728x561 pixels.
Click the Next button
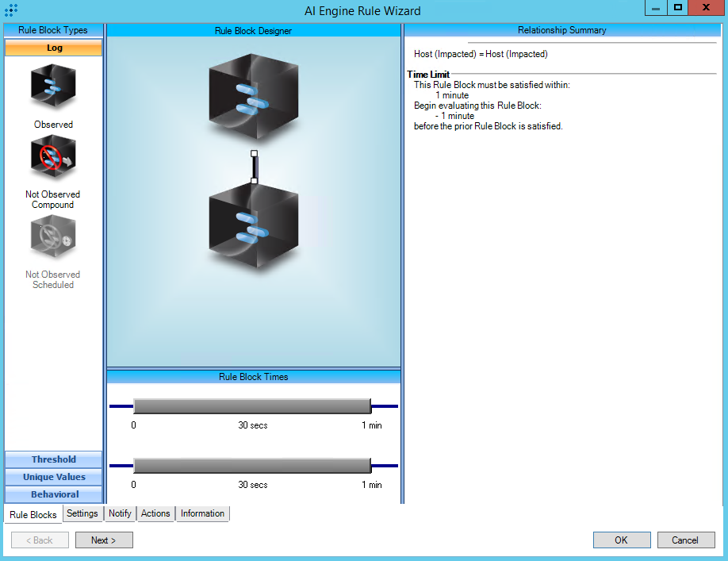point(104,540)
